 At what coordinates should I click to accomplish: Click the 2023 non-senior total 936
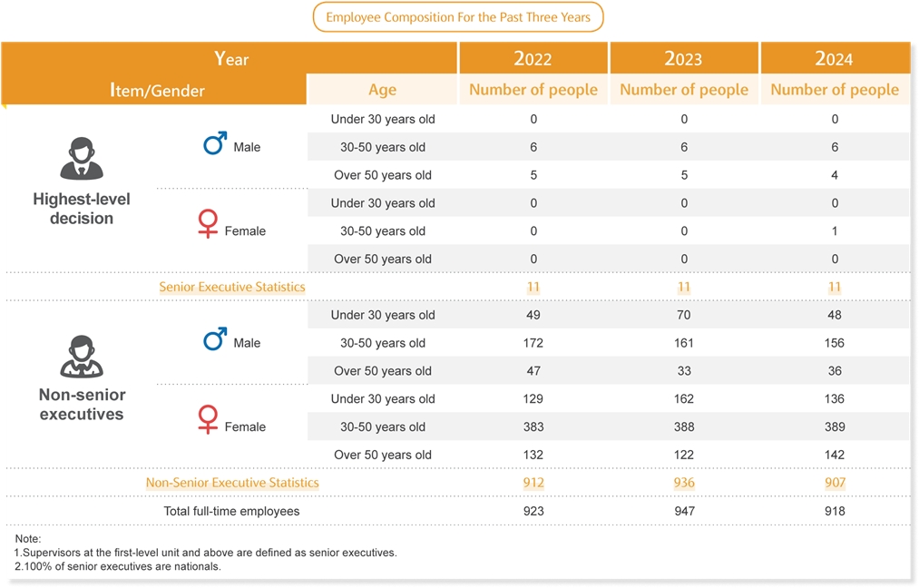click(684, 483)
